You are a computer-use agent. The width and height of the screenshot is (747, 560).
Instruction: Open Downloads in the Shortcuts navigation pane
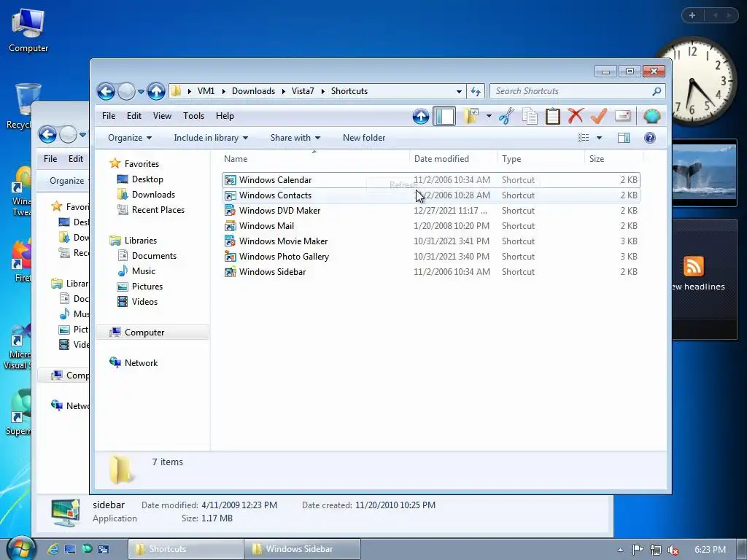(153, 194)
